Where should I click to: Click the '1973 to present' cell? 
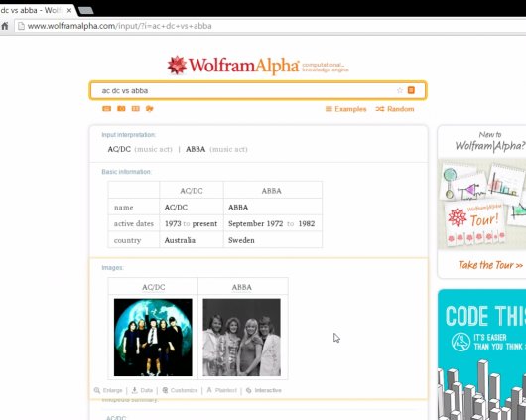tap(192, 224)
